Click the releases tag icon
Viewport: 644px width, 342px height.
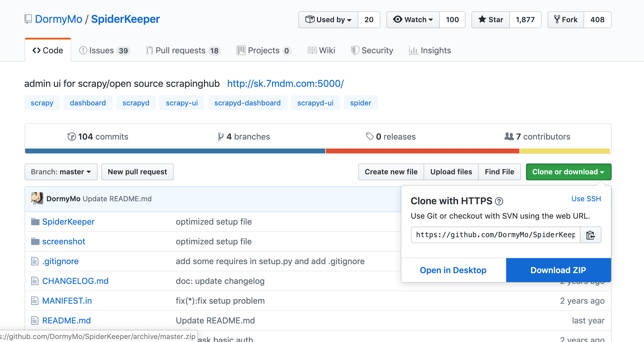click(x=370, y=136)
